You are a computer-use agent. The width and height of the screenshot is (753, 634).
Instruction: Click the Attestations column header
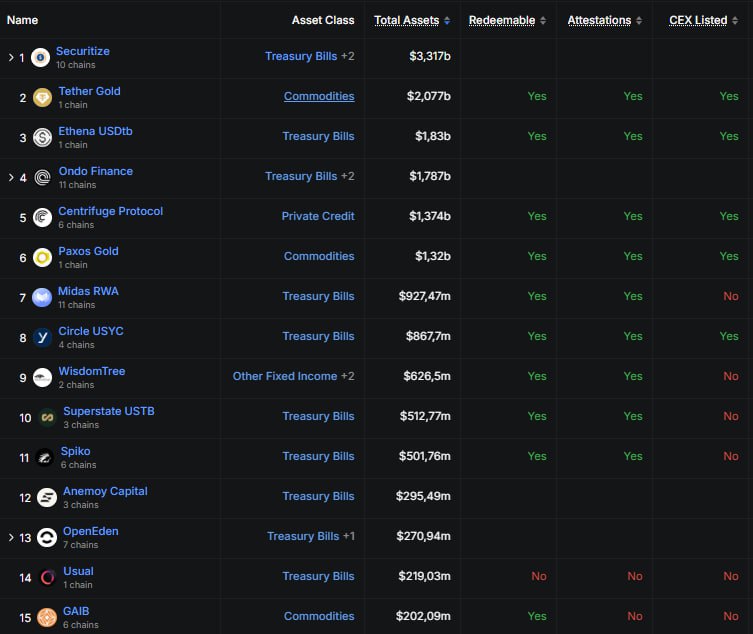599,20
